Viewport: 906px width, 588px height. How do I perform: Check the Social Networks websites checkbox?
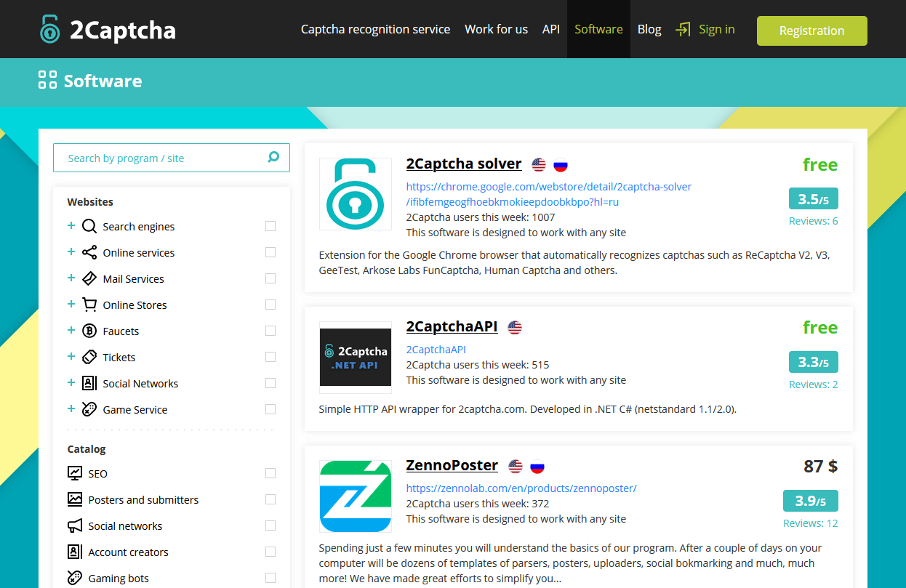270,383
